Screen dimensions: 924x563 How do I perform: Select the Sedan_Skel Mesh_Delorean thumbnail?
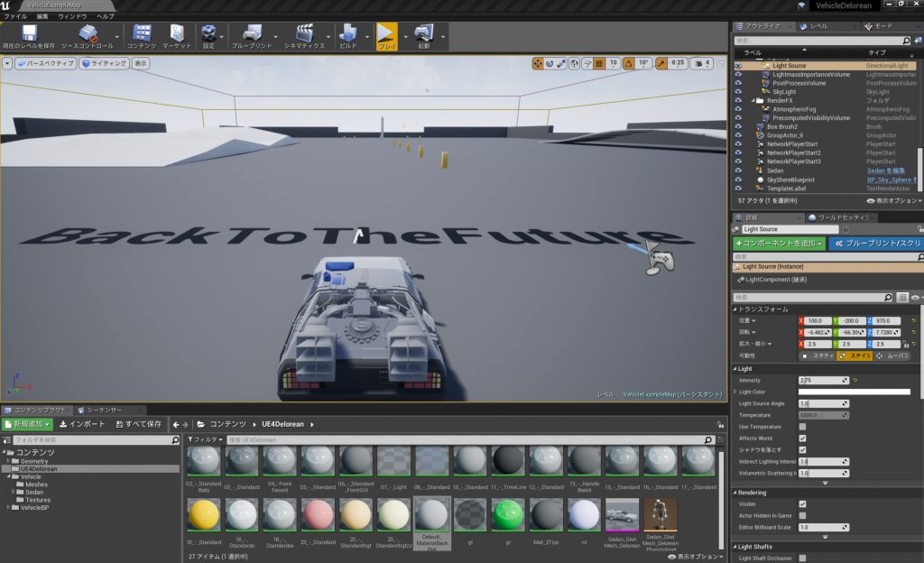(x=622, y=515)
